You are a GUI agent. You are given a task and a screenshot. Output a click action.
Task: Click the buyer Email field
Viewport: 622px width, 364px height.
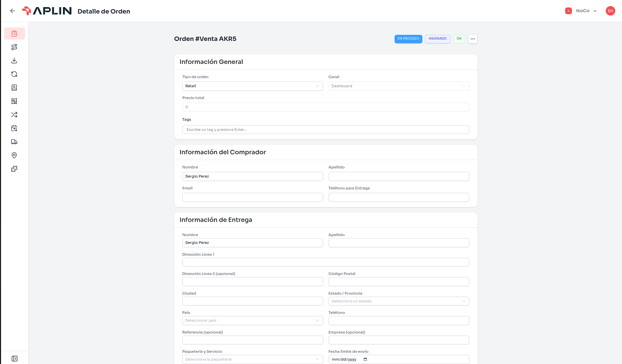point(253,197)
